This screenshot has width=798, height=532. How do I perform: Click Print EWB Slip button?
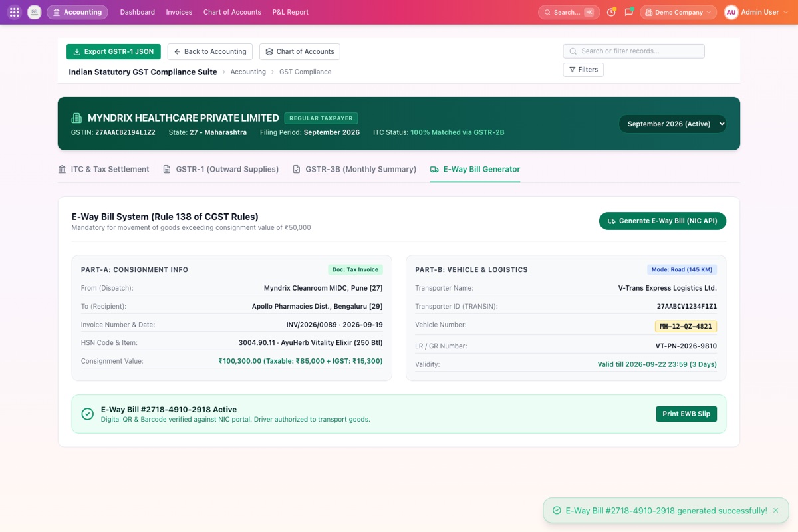[686, 414]
